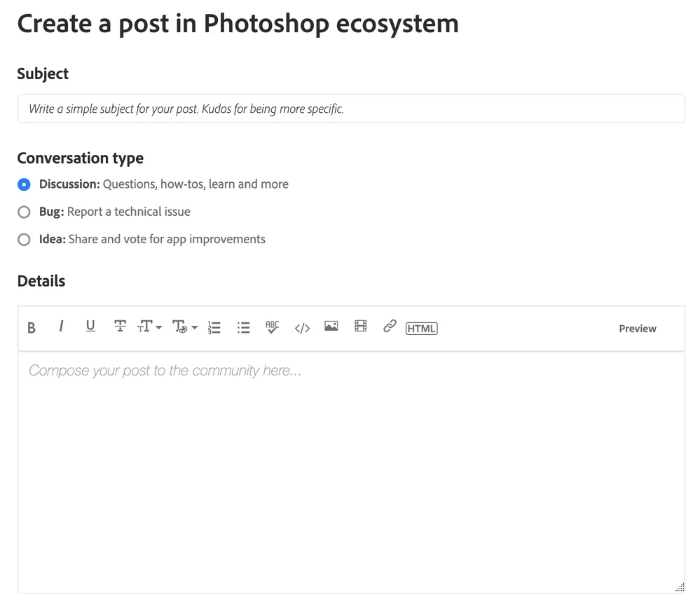The width and height of the screenshot is (700, 611).
Task: Select the Discussion conversation type
Action: (x=24, y=184)
